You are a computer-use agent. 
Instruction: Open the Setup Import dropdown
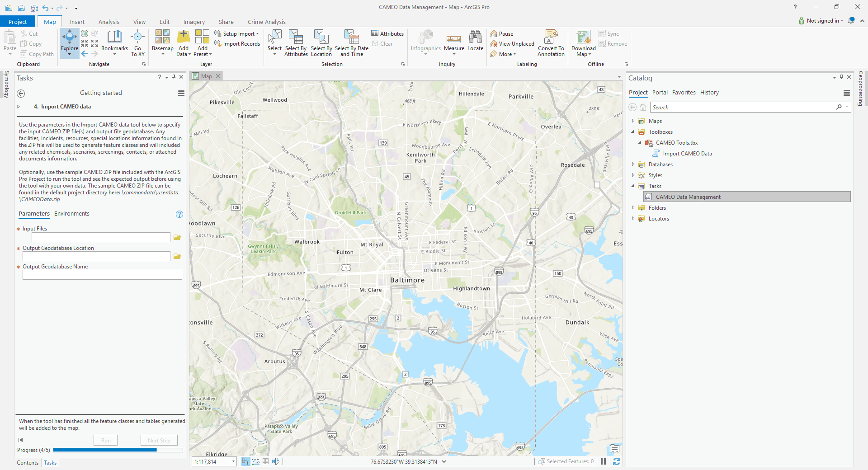(237, 34)
